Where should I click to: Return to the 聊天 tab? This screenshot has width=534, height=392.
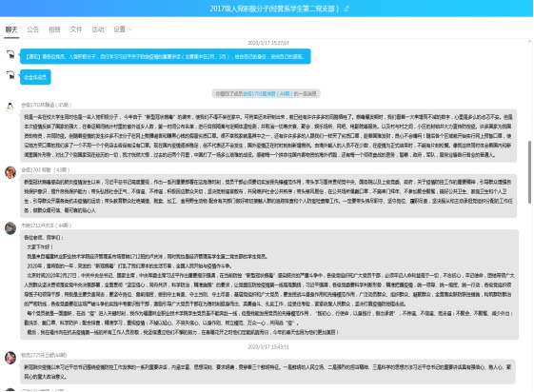(11, 29)
